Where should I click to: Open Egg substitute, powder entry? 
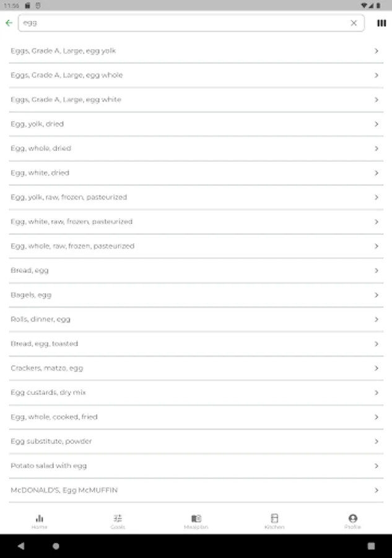pos(51,441)
